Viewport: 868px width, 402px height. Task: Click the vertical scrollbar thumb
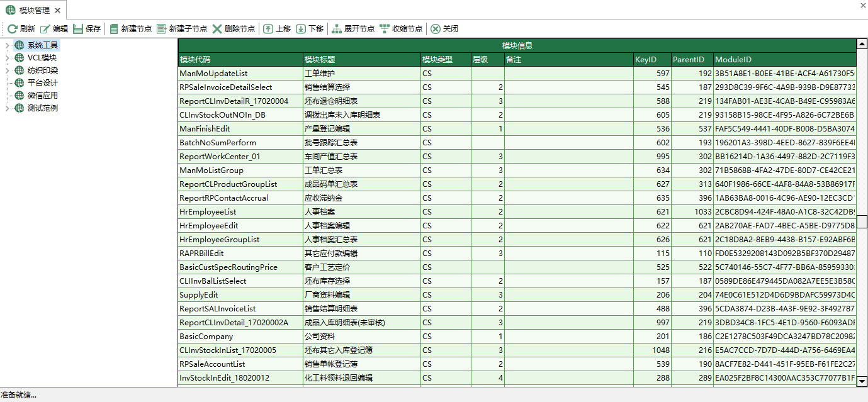pos(862,221)
